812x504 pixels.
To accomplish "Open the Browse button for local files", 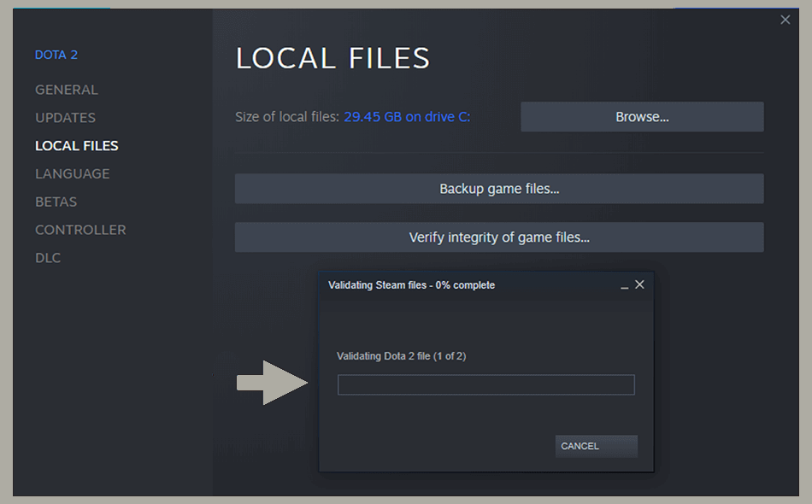I will tap(641, 116).
